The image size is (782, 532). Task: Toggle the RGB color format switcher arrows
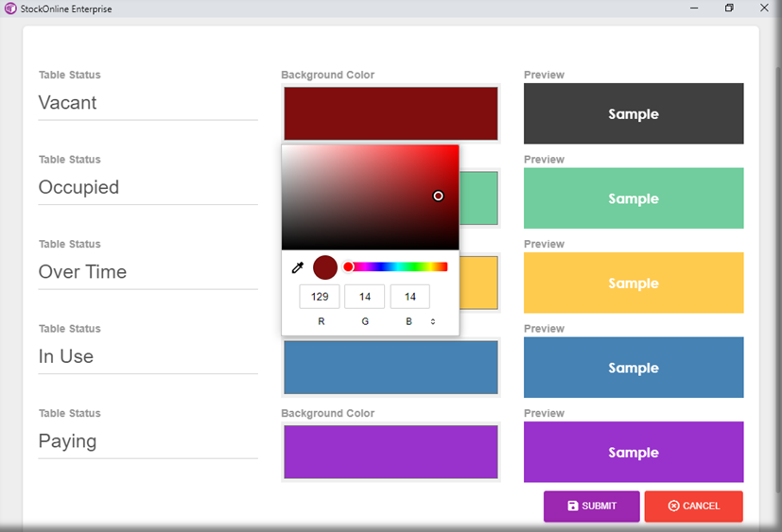(x=433, y=322)
